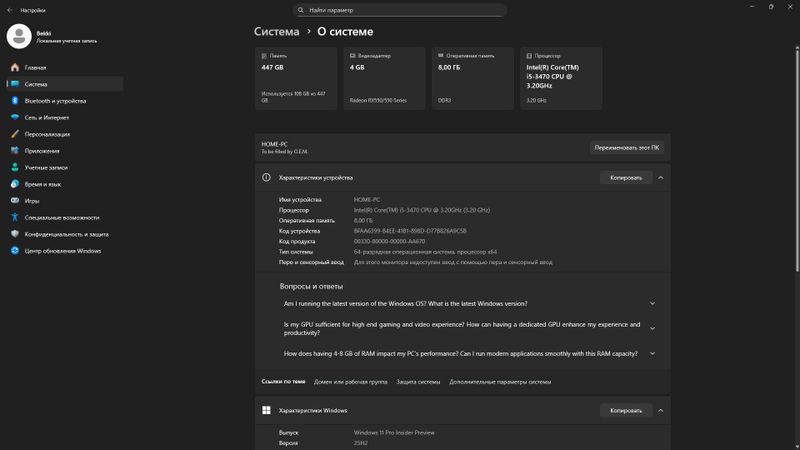Image resolution: width=800 pixels, height=450 pixels.
Task: Open Центр обновления Windows
Action: pos(65,251)
